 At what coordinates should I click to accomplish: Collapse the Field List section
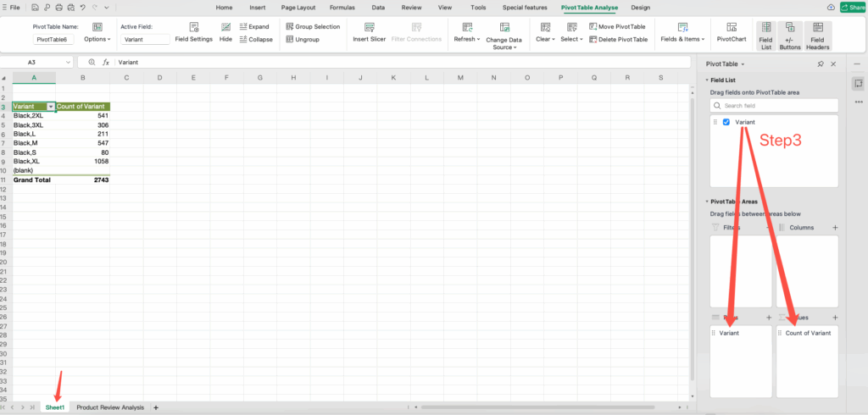pos(707,80)
